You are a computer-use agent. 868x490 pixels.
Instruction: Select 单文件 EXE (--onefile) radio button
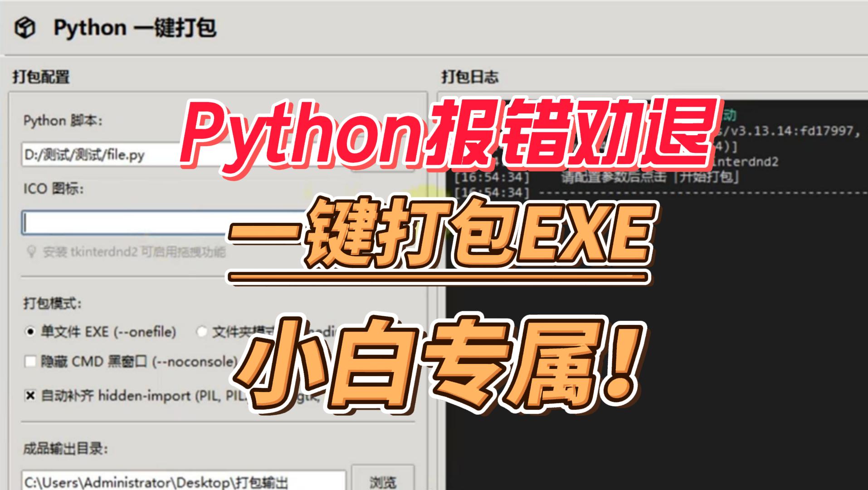[x=30, y=332]
